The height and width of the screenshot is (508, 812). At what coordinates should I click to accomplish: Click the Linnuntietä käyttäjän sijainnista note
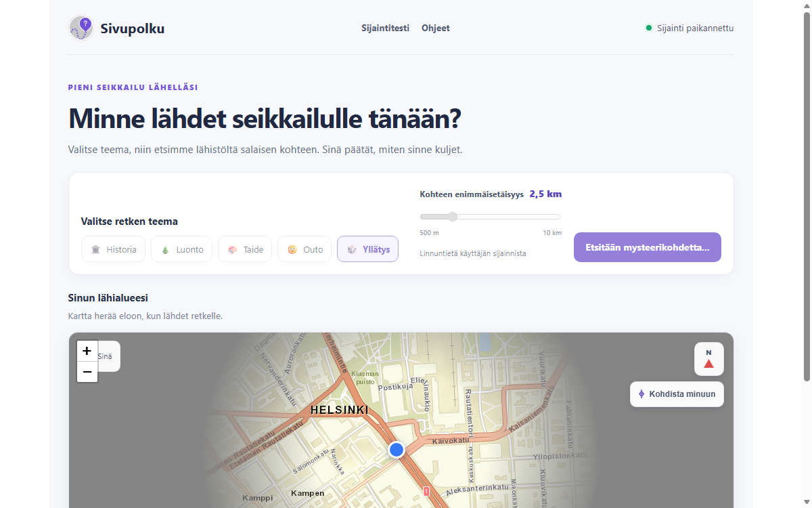(x=473, y=253)
